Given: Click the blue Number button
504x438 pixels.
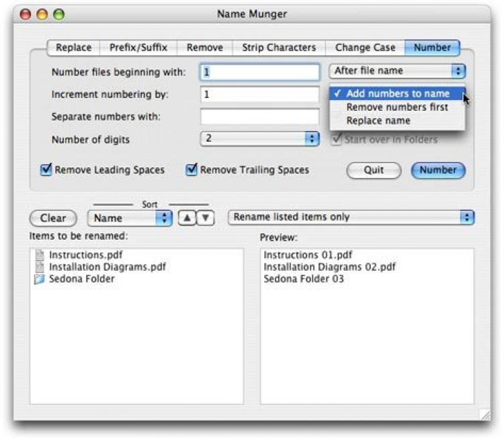Looking at the screenshot, I should click(438, 170).
